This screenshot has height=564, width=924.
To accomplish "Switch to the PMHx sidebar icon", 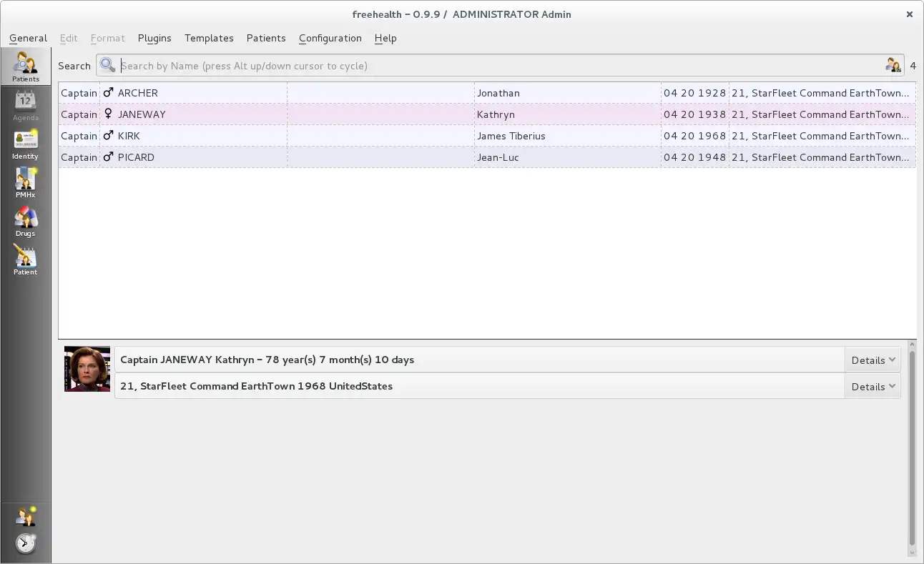I will 25,183.
